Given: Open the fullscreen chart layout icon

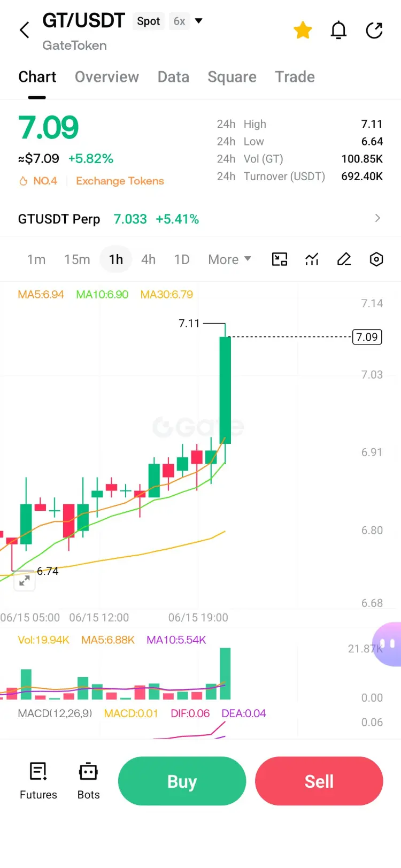Looking at the screenshot, I should coord(280,259).
